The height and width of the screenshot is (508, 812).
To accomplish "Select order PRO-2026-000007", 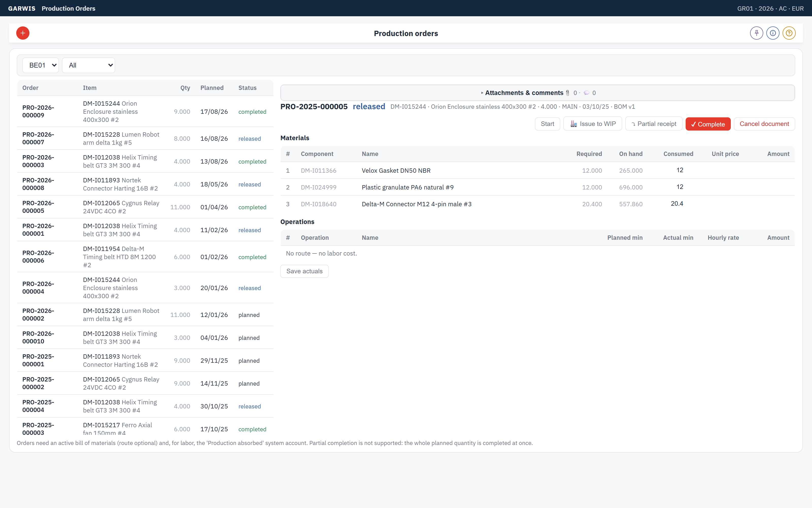I will tap(145, 138).
